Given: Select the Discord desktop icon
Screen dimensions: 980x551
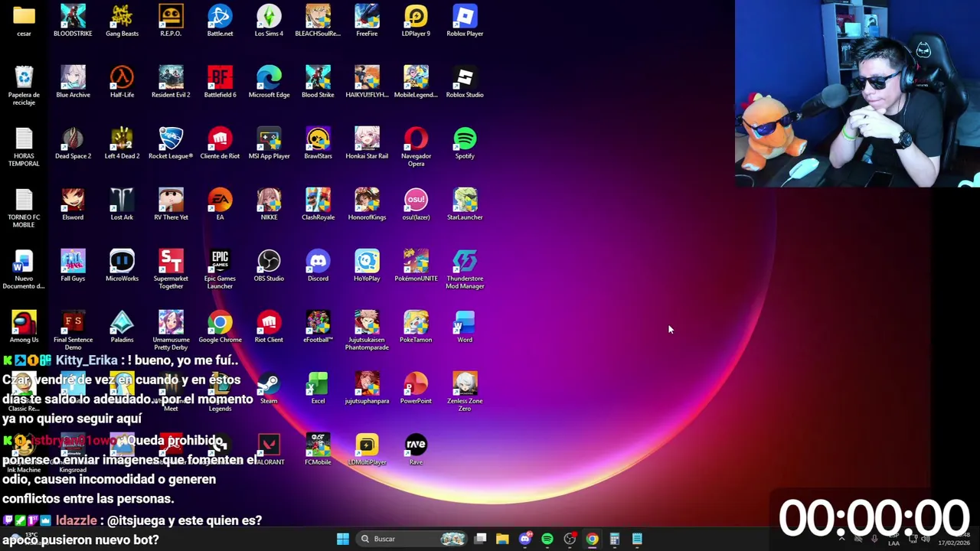Looking at the screenshot, I should point(318,266).
